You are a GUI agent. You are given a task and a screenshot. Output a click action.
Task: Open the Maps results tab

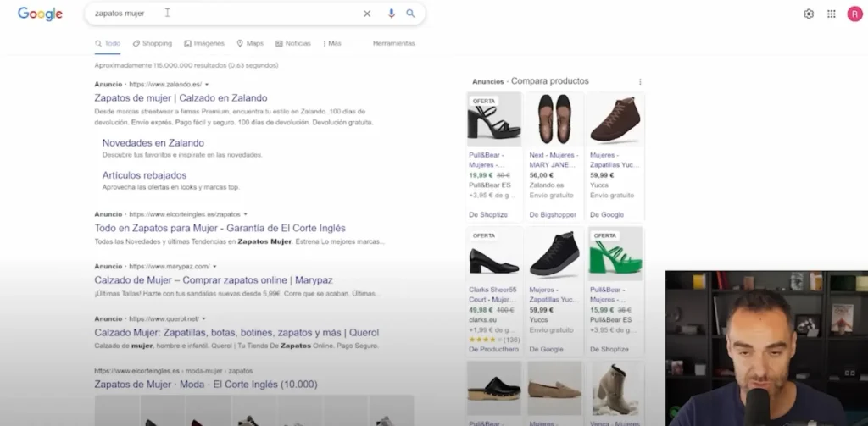click(250, 43)
